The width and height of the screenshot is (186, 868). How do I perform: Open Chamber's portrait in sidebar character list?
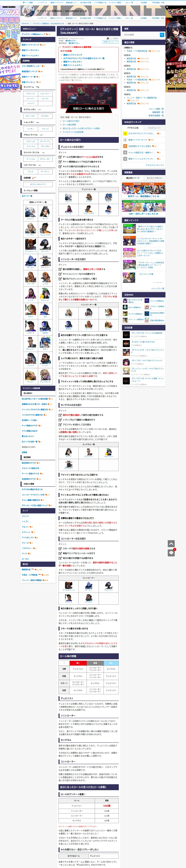click(30, 342)
